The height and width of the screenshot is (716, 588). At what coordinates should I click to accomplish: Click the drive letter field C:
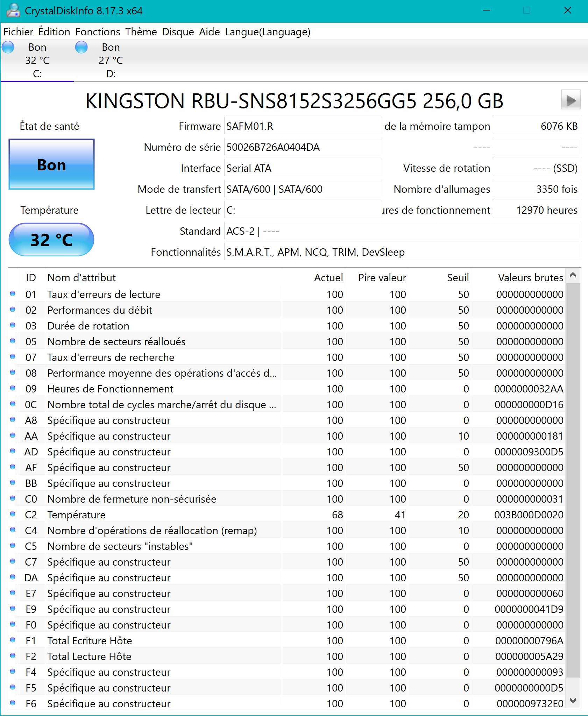pos(303,210)
